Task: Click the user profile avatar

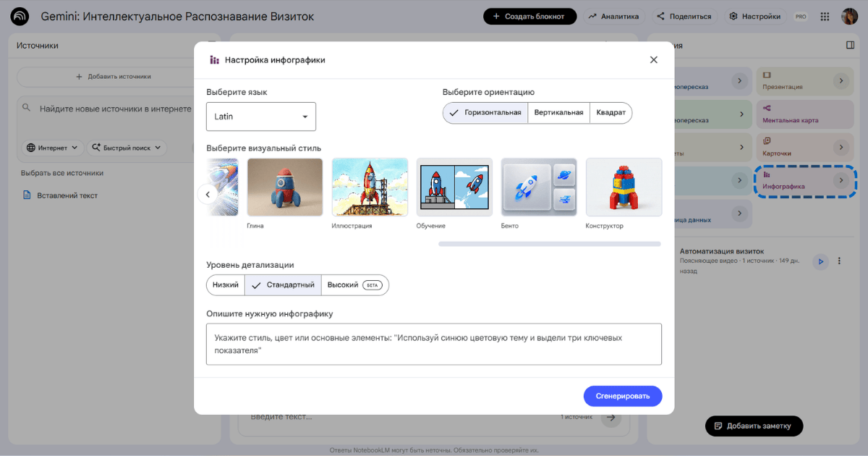Action: pyautogui.click(x=849, y=17)
